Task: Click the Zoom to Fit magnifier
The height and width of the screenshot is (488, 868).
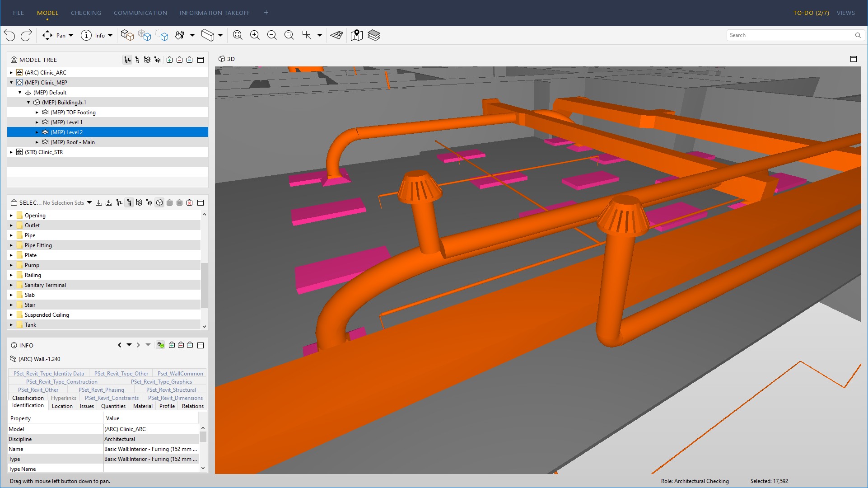Action: (x=238, y=35)
